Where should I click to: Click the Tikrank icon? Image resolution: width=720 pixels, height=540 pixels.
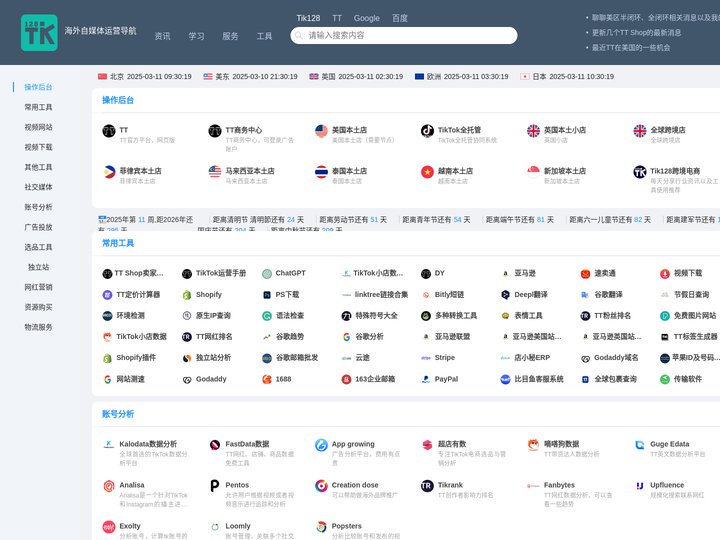428,486
